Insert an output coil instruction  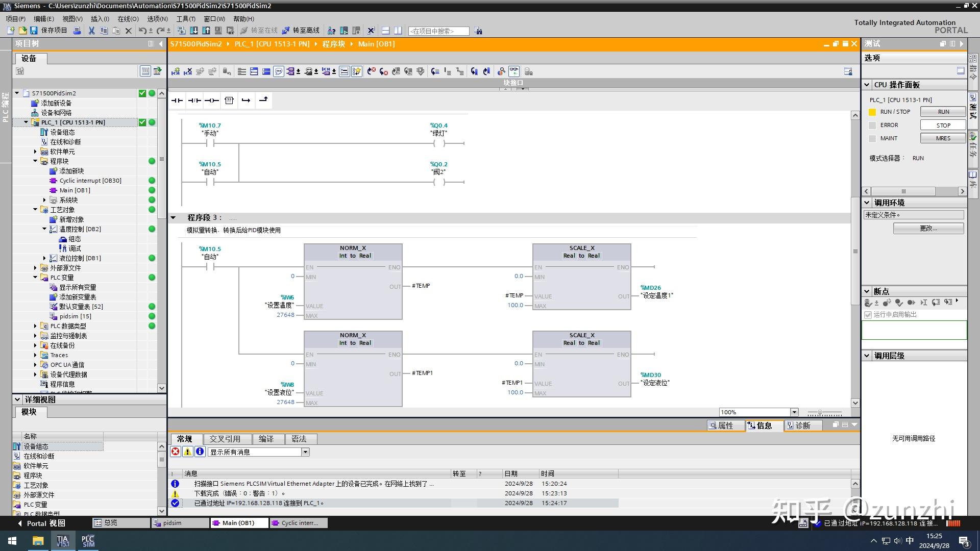212,101
